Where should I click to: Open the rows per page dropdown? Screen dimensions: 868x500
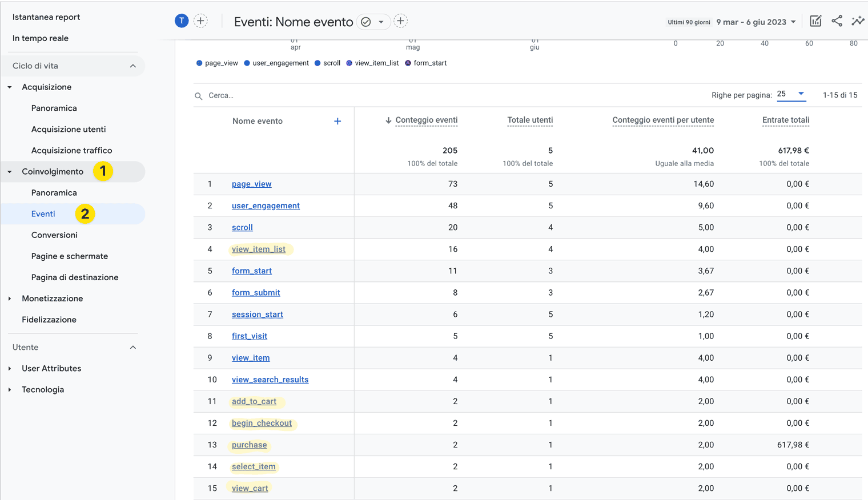coord(791,94)
